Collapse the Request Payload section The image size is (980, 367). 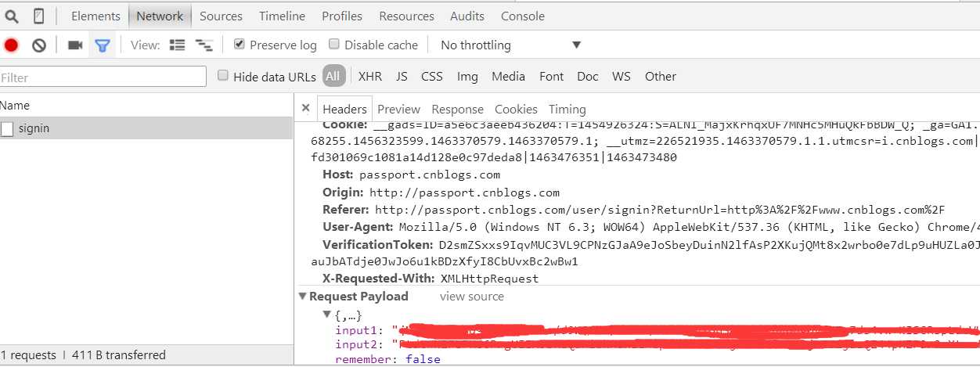pyautogui.click(x=303, y=297)
